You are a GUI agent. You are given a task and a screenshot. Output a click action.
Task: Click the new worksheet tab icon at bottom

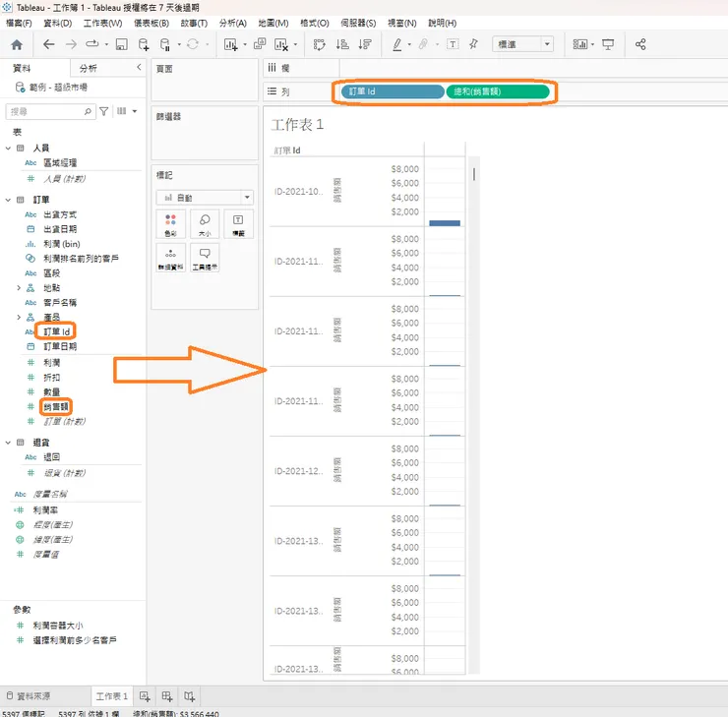(x=145, y=696)
